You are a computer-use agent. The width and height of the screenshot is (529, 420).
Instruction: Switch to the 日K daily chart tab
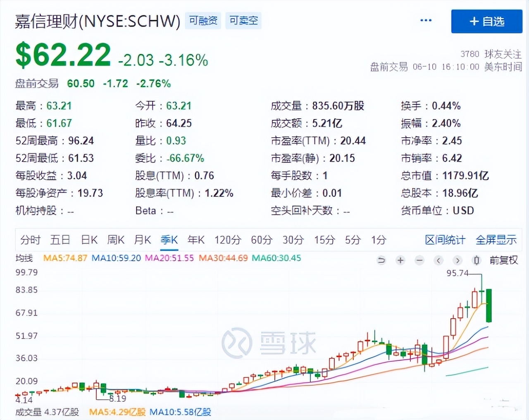(88, 240)
